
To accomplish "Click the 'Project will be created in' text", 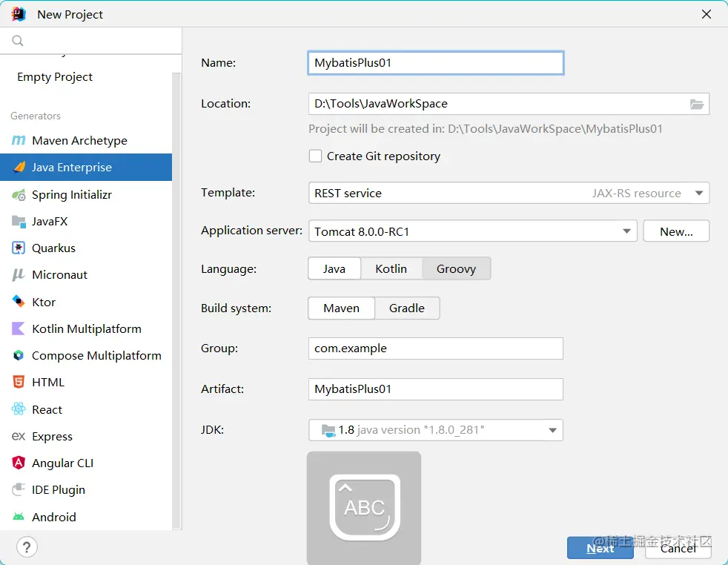I will pos(486,129).
